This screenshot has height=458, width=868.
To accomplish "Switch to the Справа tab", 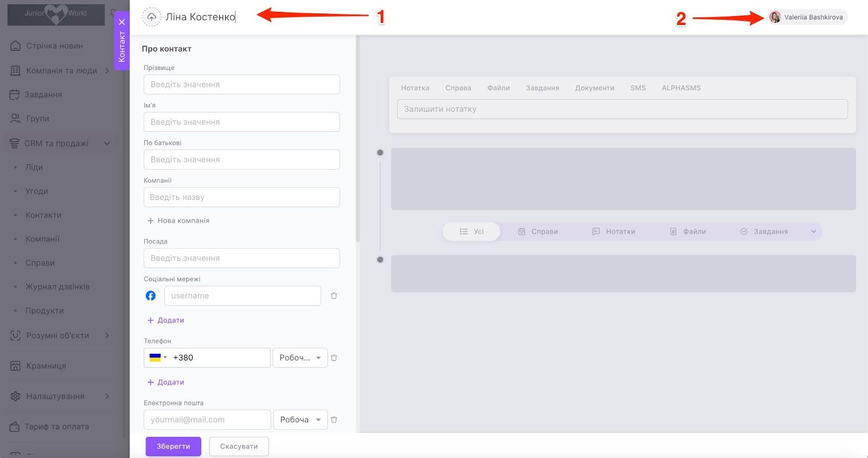I will click(458, 88).
